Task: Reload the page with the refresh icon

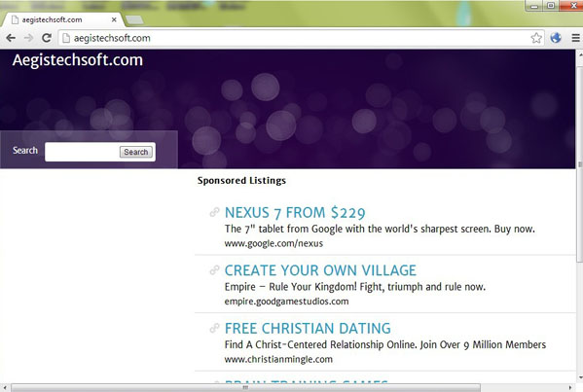Action: pos(47,38)
